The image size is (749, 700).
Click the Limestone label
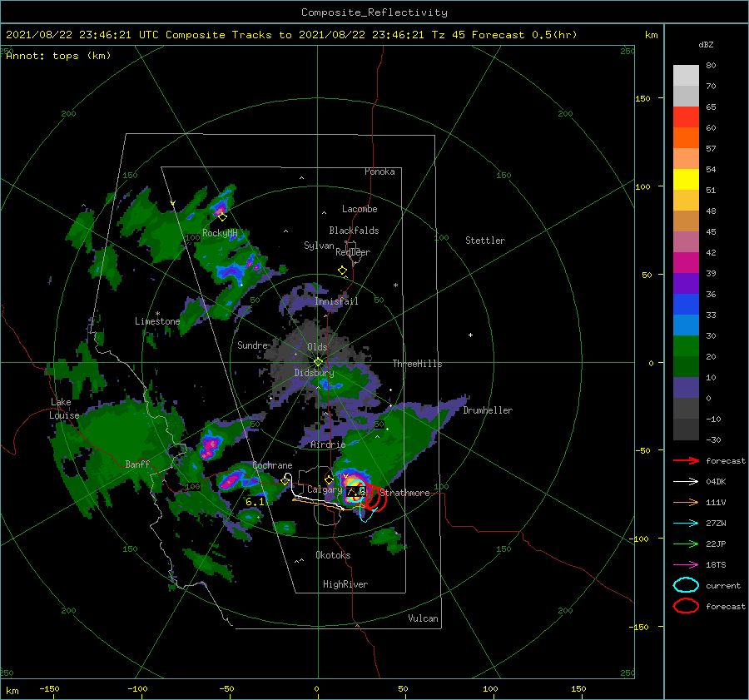point(157,321)
